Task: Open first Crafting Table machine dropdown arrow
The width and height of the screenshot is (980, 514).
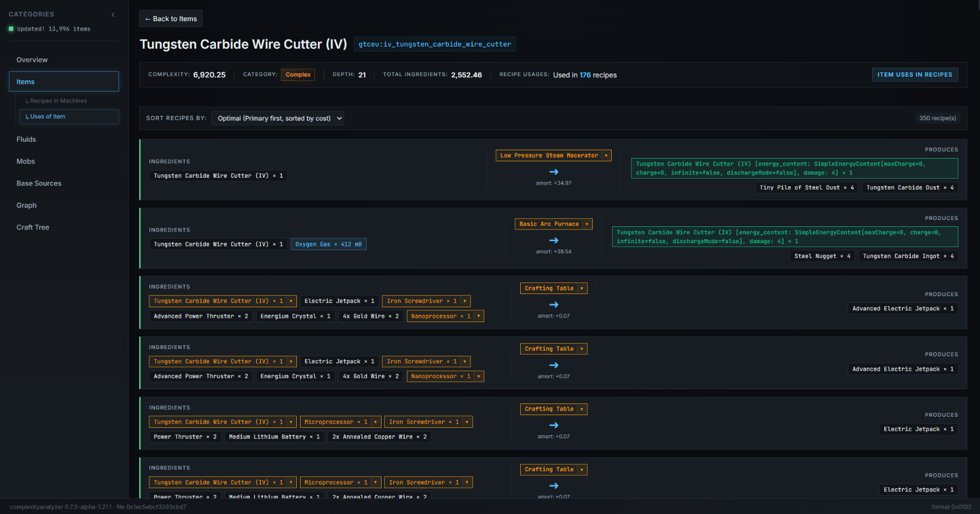Action: coord(582,289)
